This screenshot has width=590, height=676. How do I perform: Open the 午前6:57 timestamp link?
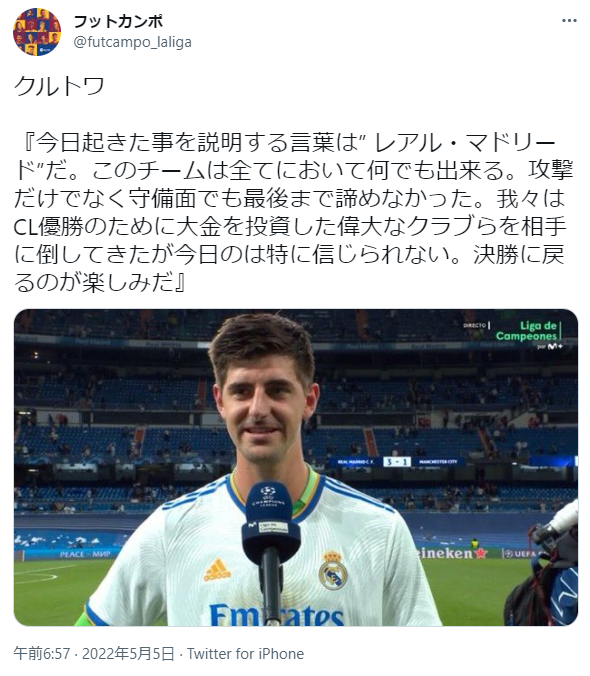41,654
